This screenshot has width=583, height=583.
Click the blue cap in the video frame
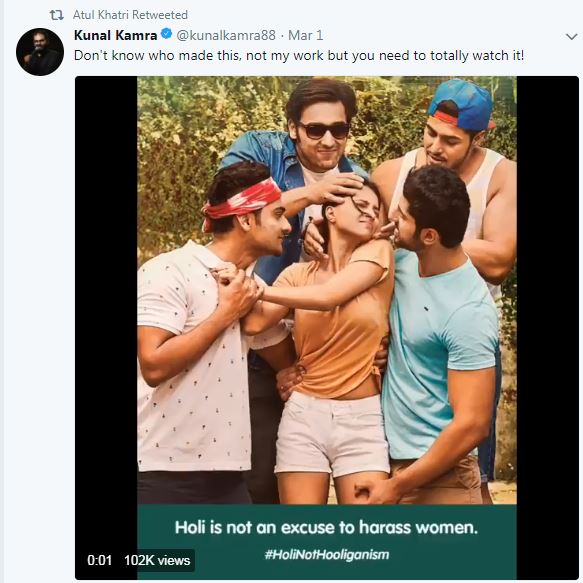point(462,105)
